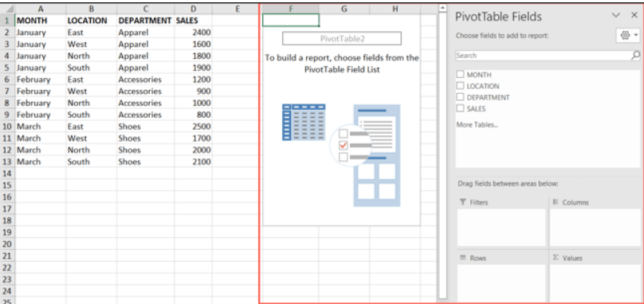Select column F header
The image size is (644, 304).
[x=291, y=8]
